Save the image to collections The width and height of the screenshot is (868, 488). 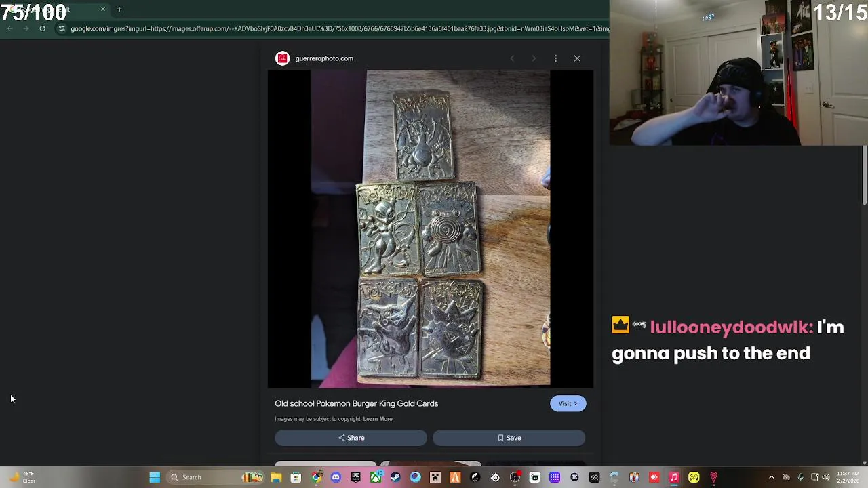click(x=509, y=438)
